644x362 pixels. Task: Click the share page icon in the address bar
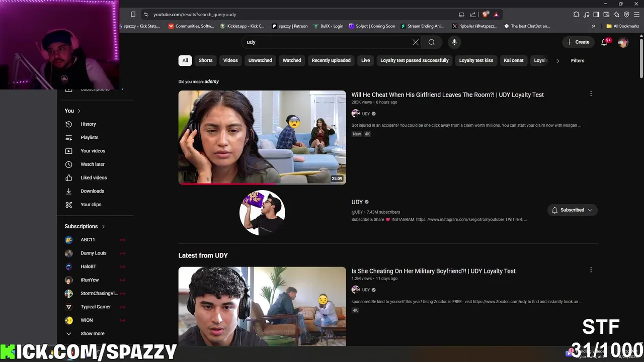[473, 15]
